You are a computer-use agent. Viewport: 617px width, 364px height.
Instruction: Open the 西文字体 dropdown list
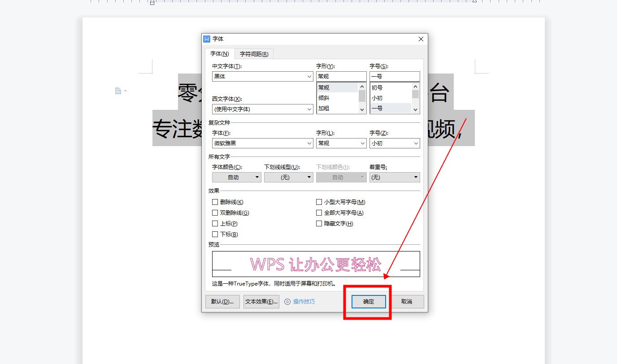[309, 109]
